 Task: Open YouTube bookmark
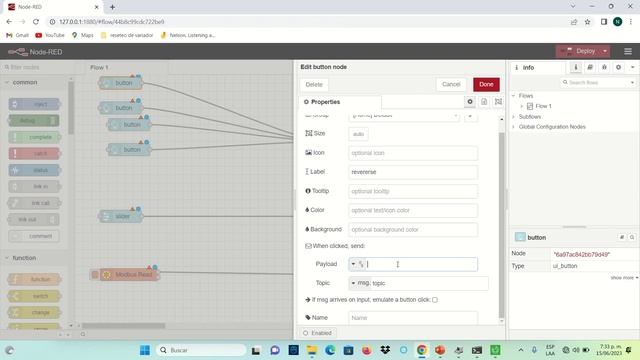(x=50, y=36)
